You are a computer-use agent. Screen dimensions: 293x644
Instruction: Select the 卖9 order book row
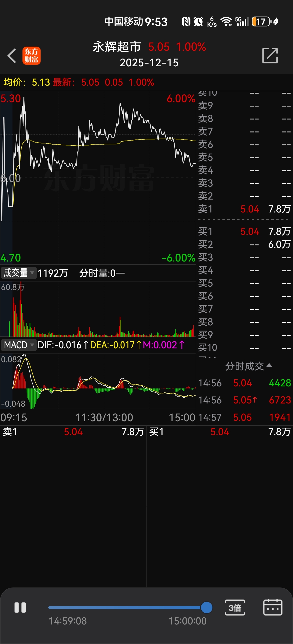[244, 105]
